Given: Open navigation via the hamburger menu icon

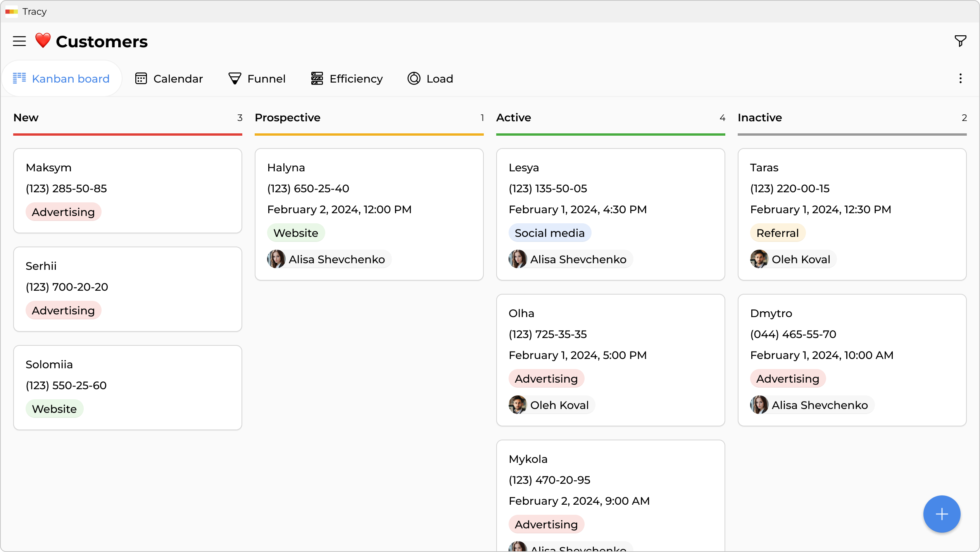Looking at the screenshot, I should pyautogui.click(x=19, y=41).
